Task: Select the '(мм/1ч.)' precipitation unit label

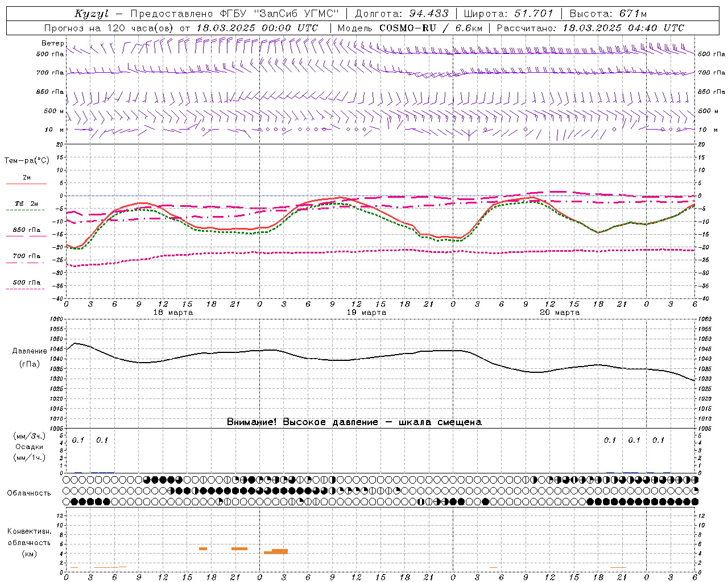Action: pyautogui.click(x=30, y=458)
